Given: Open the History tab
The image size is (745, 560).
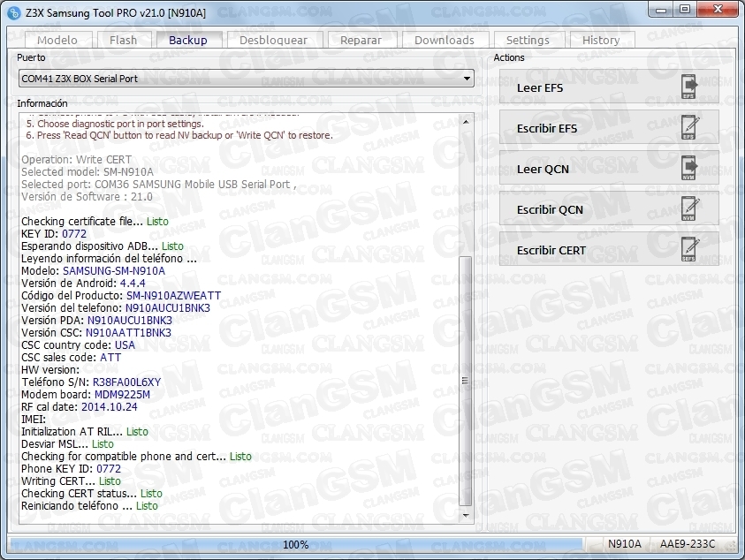Looking at the screenshot, I should [602, 40].
